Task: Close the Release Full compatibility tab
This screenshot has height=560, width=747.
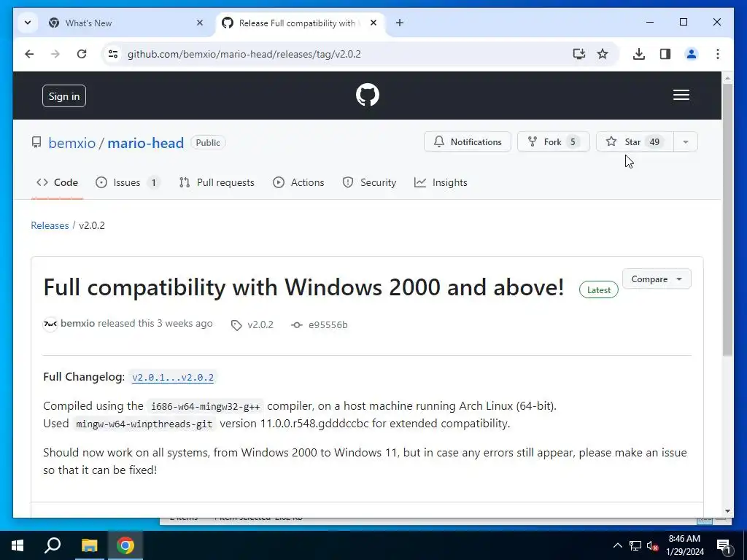Action: click(373, 23)
